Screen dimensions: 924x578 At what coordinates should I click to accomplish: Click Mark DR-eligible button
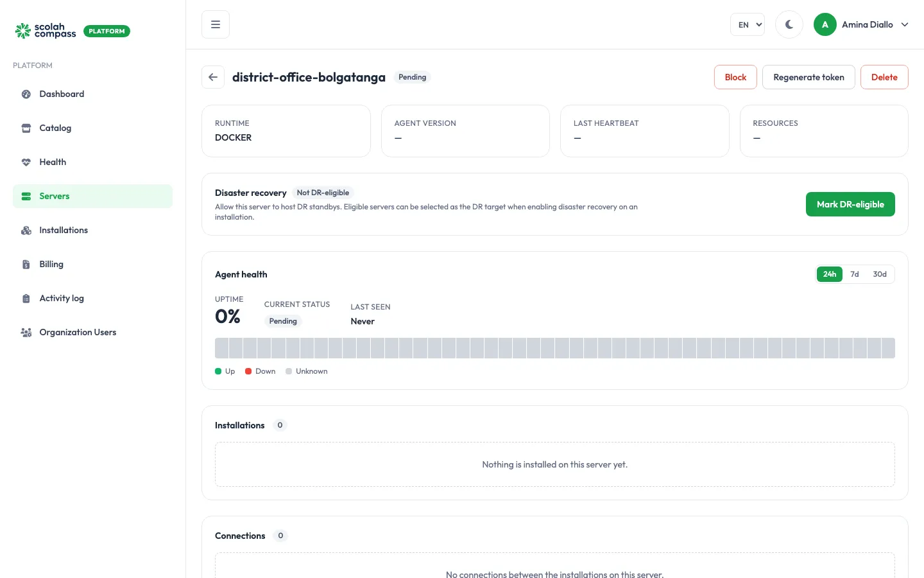click(850, 204)
